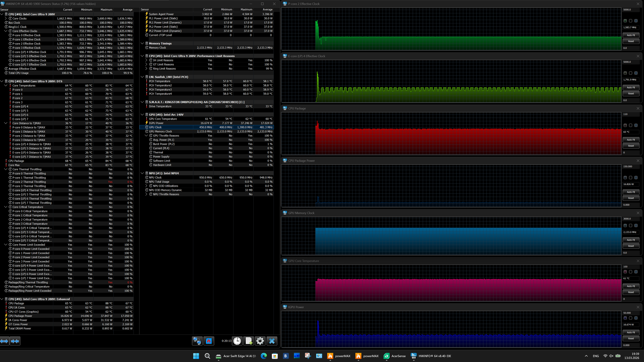Select the Total CPU Usage row
644x362 pixels.
coord(67,73)
